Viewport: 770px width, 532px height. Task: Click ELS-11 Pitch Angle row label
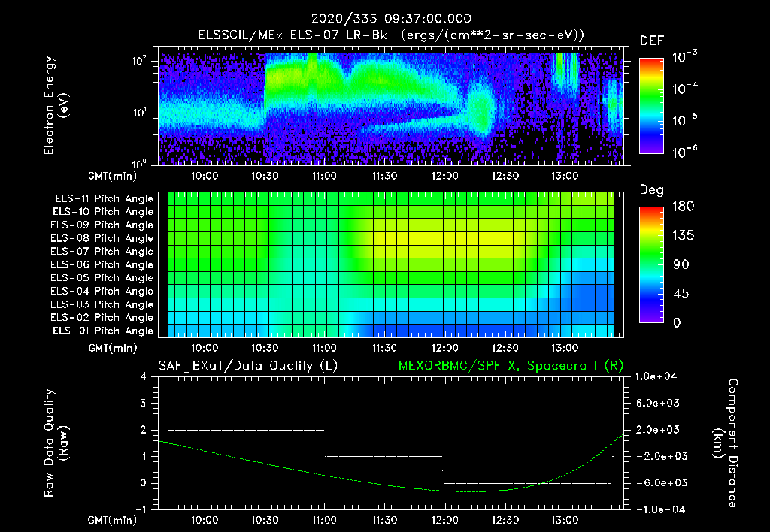point(104,199)
